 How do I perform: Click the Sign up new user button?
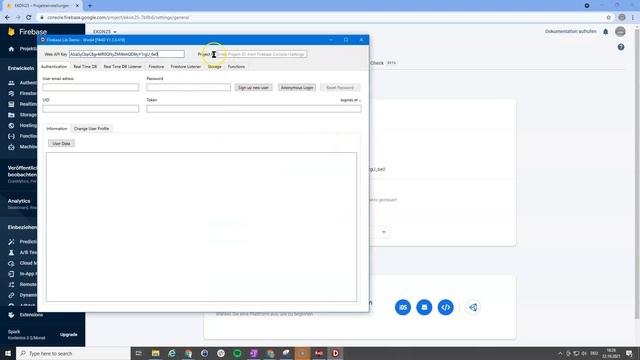pyautogui.click(x=253, y=87)
